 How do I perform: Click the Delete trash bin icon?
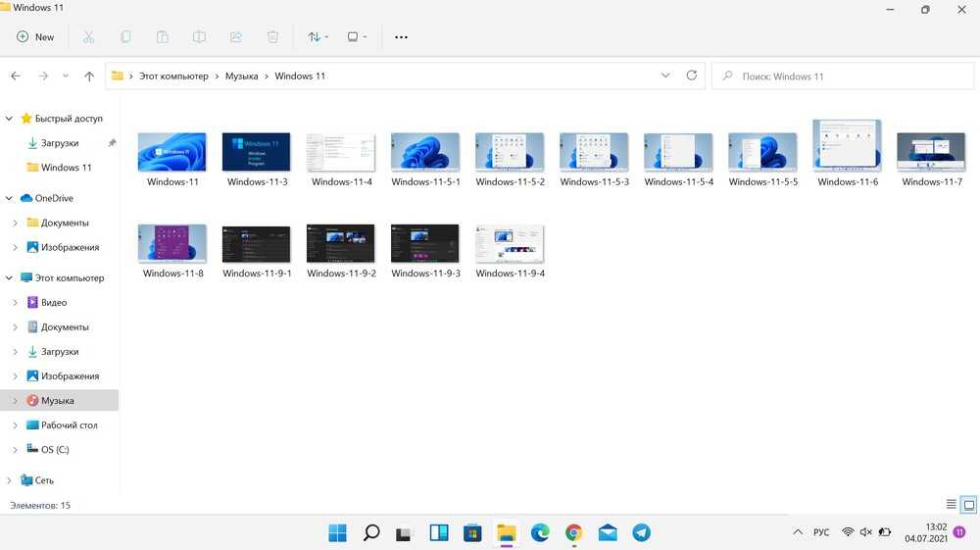pyautogui.click(x=273, y=37)
